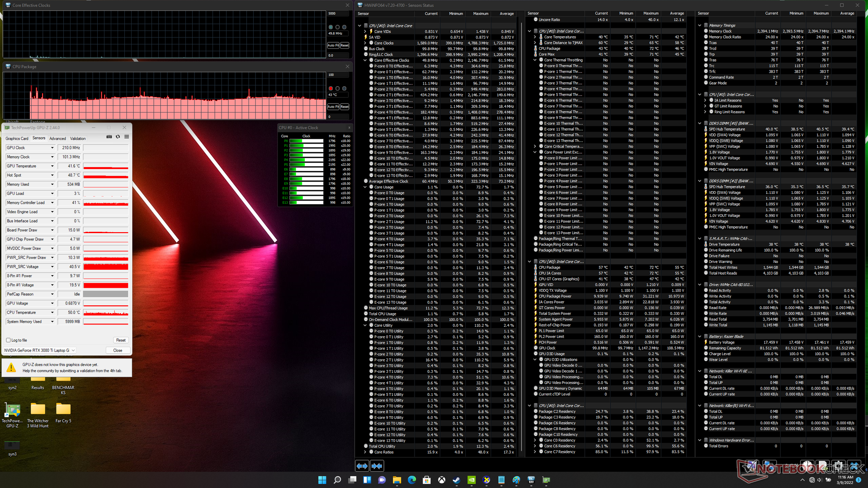
Task: Switch to the Validation tab
Action: tap(78, 139)
